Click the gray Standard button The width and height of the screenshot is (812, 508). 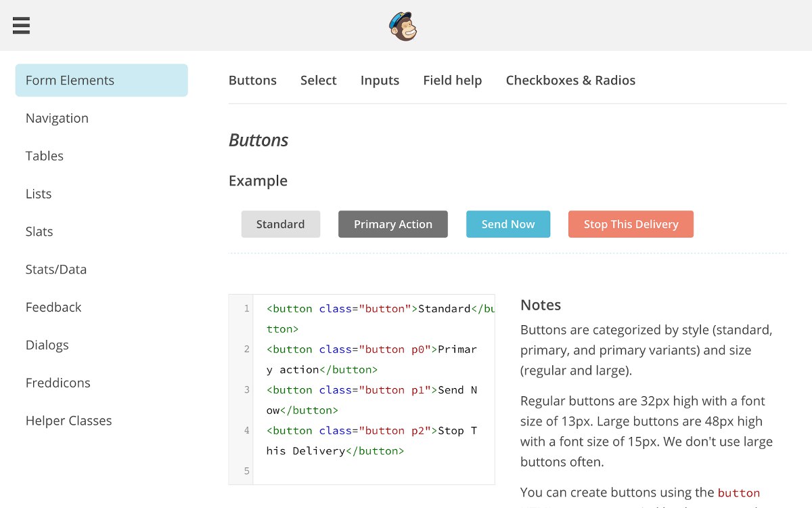(x=281, y=224)
